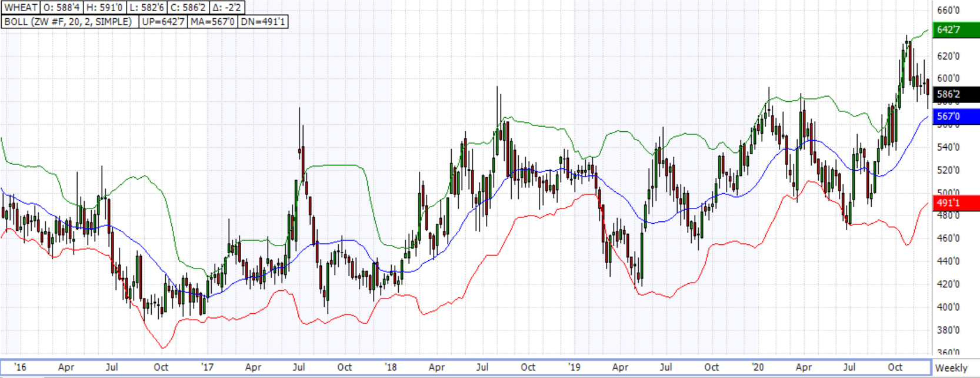Click the 400'0 price scale label
This screenshot has width=980, height=378.
click(x=948, y=307)
